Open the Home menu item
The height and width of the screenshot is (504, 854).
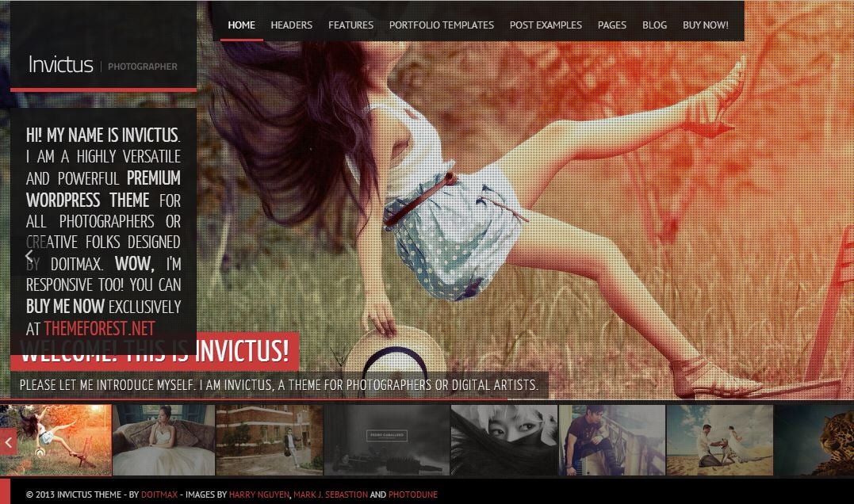click(241, 25)
